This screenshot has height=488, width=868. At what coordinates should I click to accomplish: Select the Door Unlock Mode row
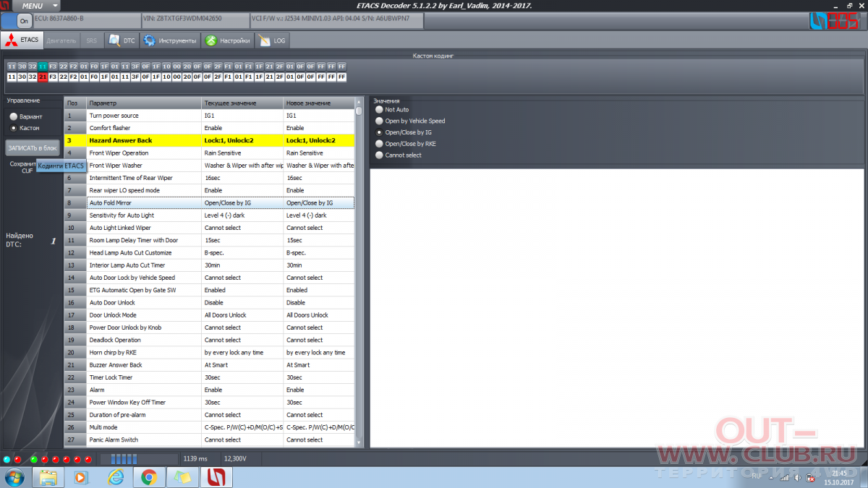point(210,315)
